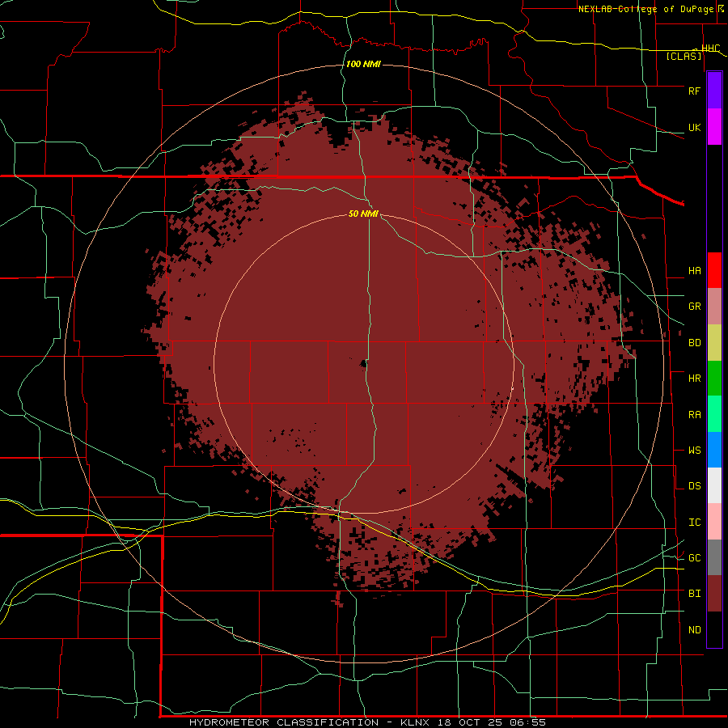
Task: Click the GC gray legend color block
Action: [x=714, y=557]
